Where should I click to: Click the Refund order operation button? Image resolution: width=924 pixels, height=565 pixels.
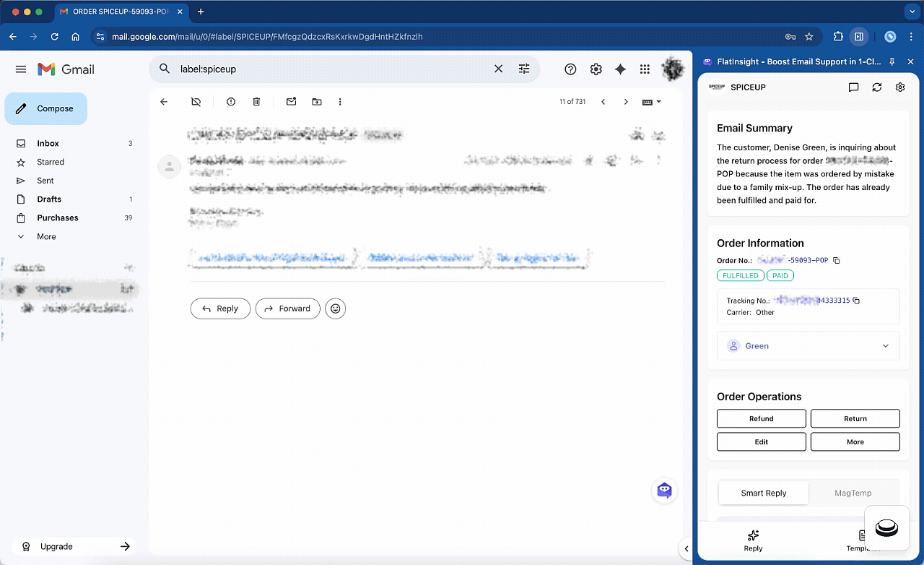pyautogui.click(x=761, y=418)
